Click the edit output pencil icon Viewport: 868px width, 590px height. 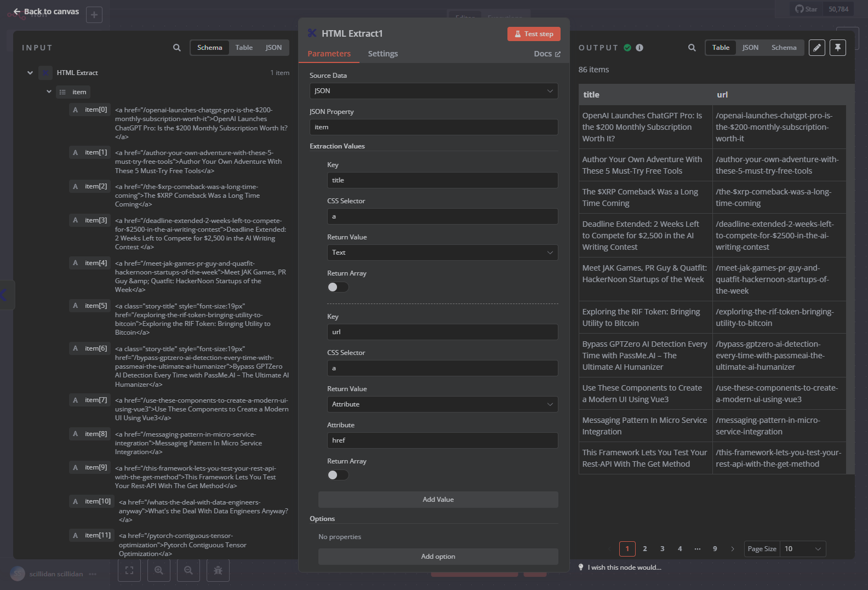817,48
